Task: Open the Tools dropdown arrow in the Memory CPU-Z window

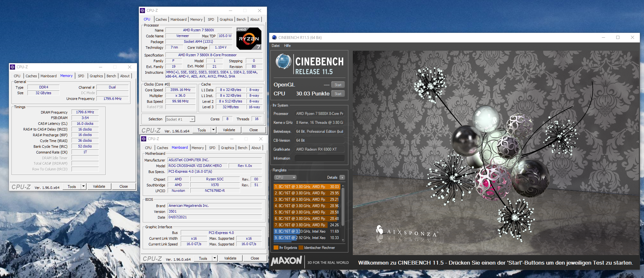Action: coord(84,186)
